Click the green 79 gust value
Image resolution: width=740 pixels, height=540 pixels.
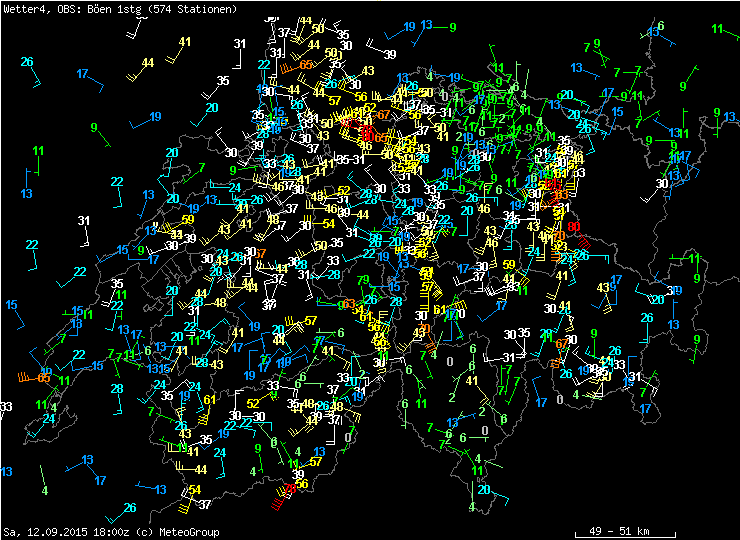click(x=363, y=280)
